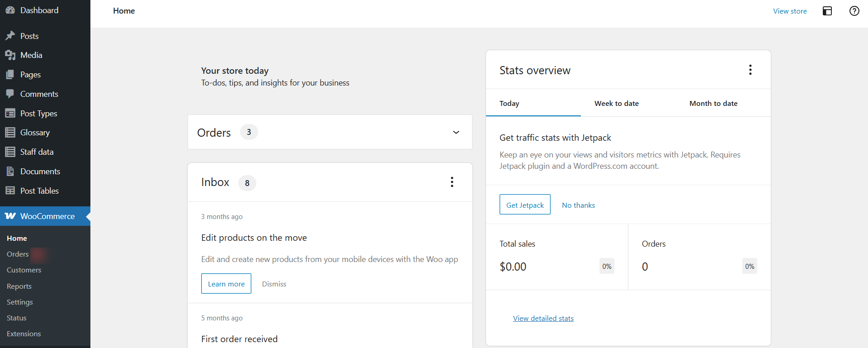Click the Total sales stat card
This screenshot has width=868, height=348.
point(557,257)
